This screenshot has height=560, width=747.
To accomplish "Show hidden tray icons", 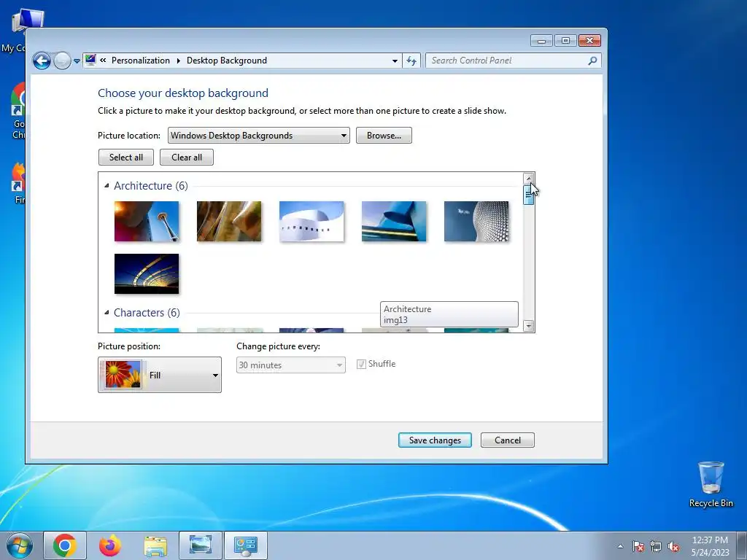I will [620, 546].
